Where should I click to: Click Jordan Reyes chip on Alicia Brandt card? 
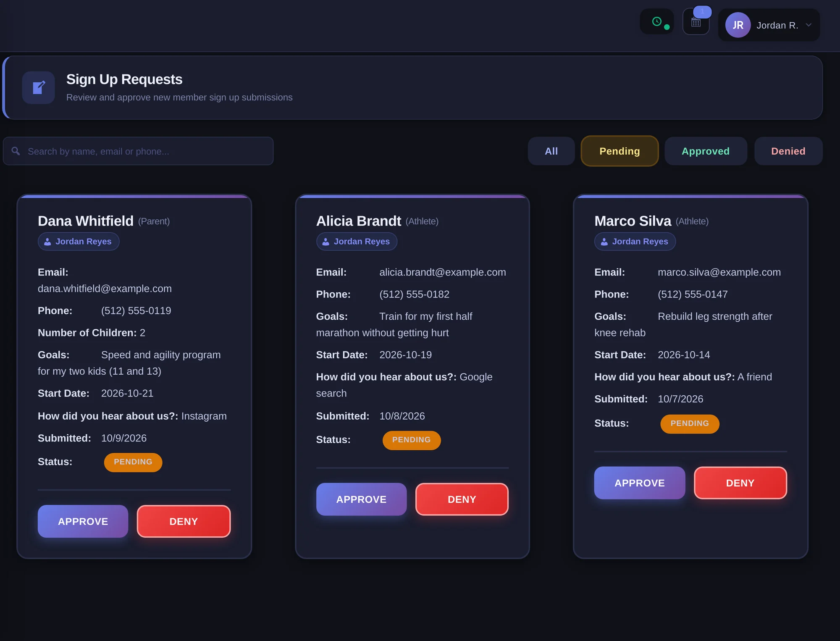click(357, 242)
